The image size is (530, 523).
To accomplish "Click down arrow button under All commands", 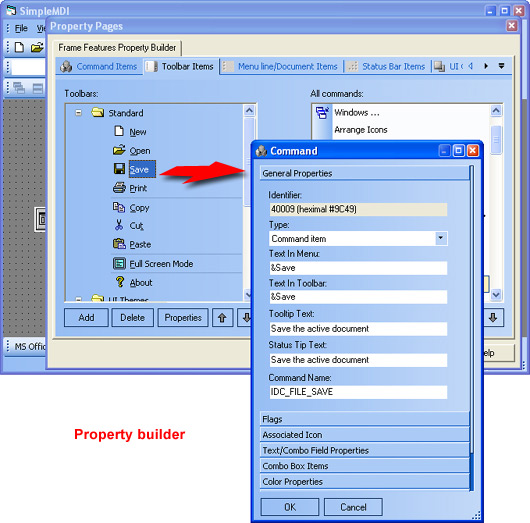I will point(493,317).
